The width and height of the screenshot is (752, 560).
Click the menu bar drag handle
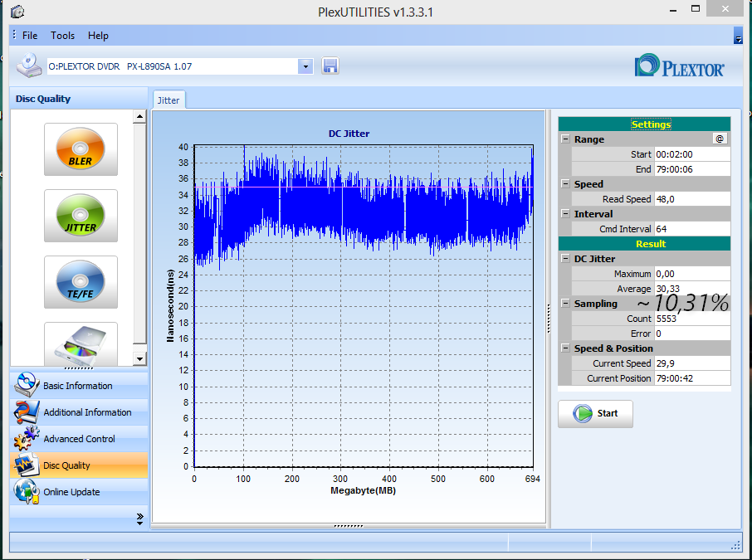click(x=14, y=34)
